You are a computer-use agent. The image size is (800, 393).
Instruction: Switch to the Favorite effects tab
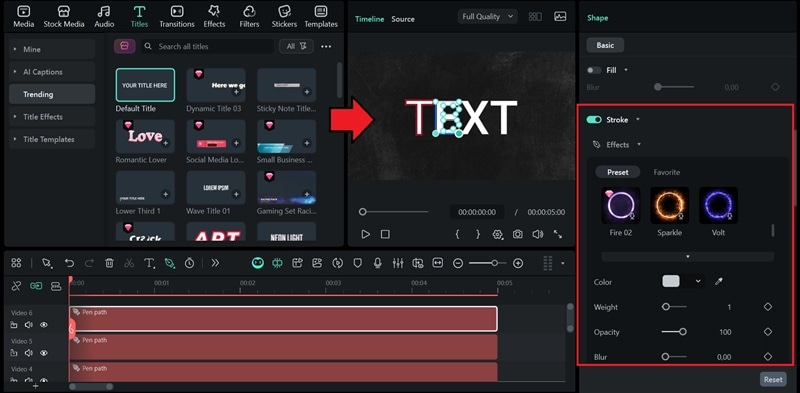(x=666, y=172)
